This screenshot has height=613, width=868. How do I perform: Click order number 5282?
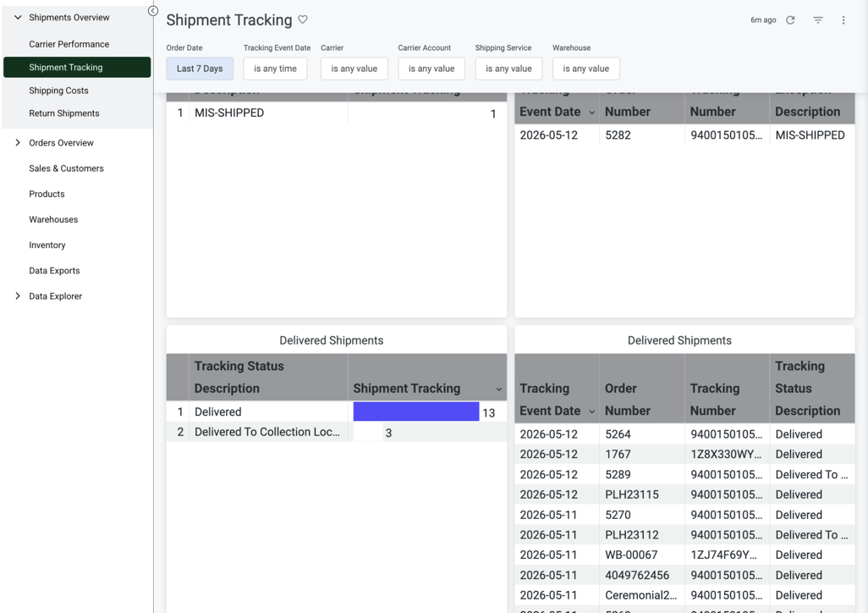click(618, 135)
